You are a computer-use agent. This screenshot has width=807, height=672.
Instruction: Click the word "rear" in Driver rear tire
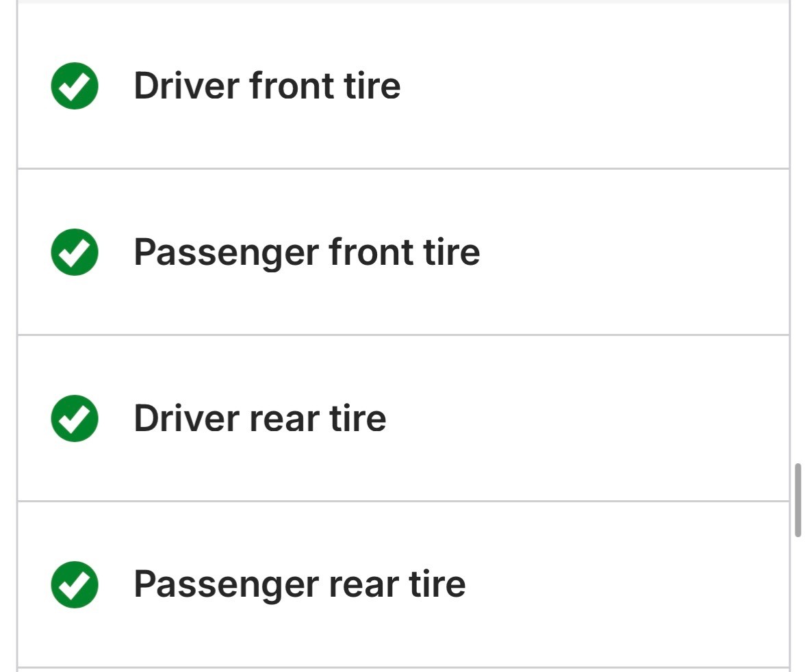[284, 419]
